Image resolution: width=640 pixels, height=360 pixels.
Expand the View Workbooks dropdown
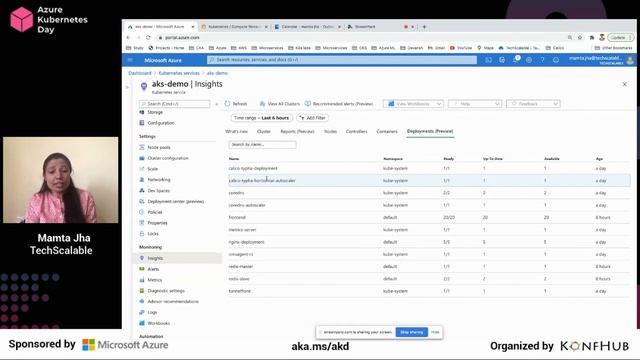pos(414,104)
